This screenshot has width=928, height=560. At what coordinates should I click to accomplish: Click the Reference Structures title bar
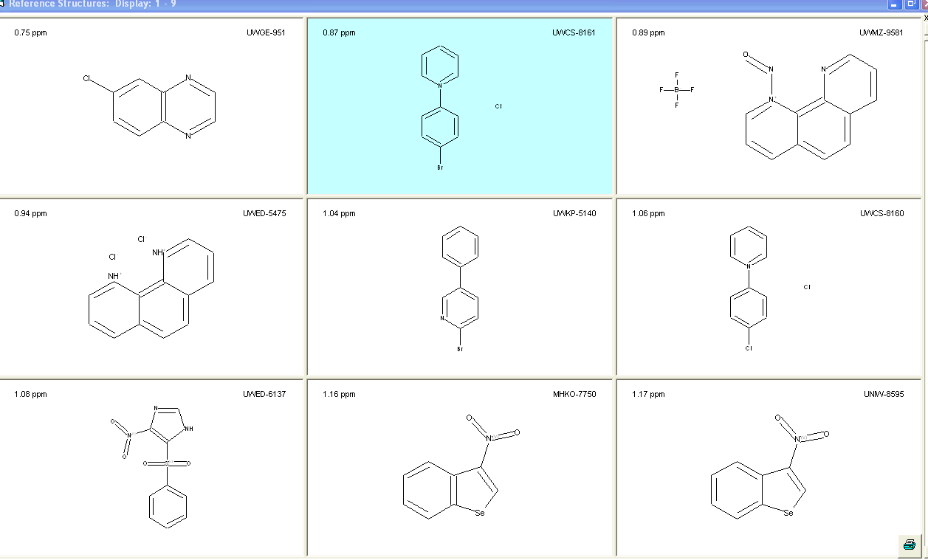(x=443, y=4)
